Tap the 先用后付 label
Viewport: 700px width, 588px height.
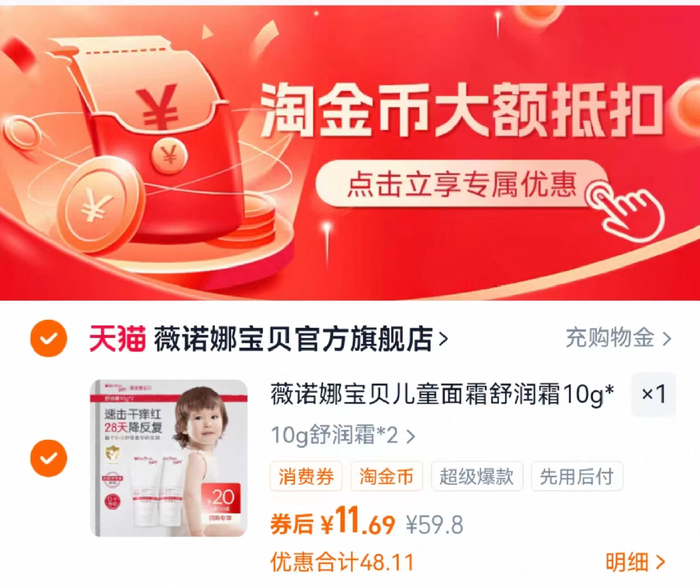577,476
